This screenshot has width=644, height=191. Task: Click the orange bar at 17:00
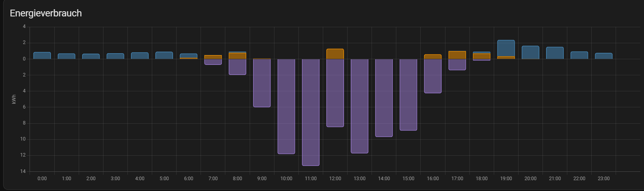pyautogui.click(x=457, y=55)
